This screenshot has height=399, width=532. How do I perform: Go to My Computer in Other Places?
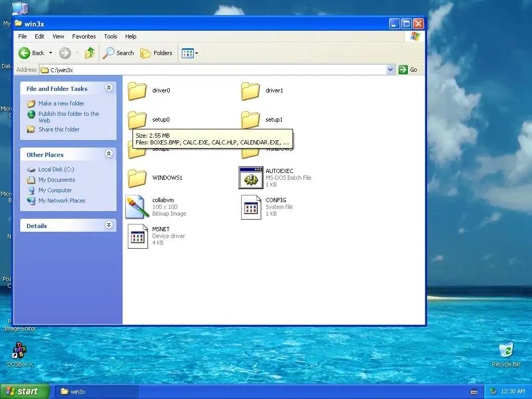coord(55,190)
